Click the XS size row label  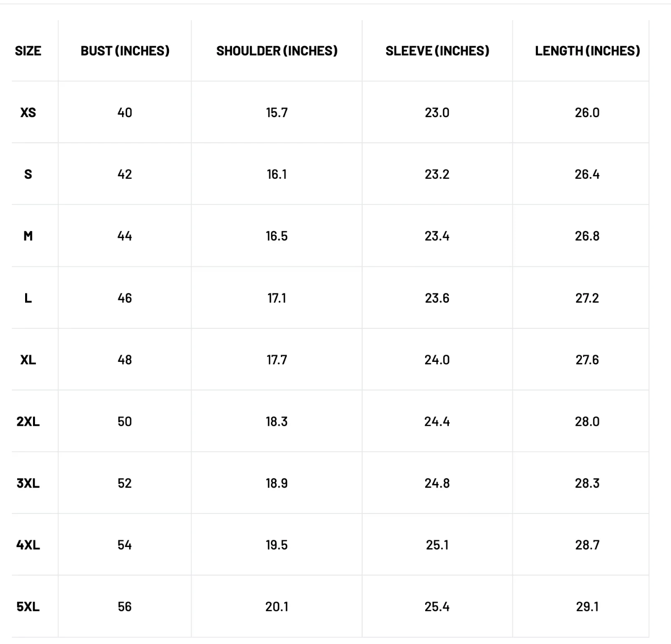[x=28, y=113]
